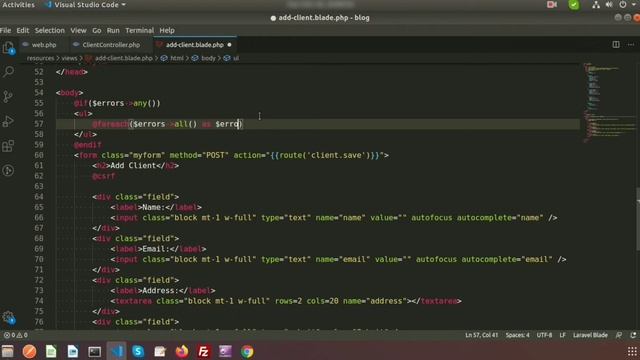Launch the Files manager in the dock

click(x=8, y=351)
